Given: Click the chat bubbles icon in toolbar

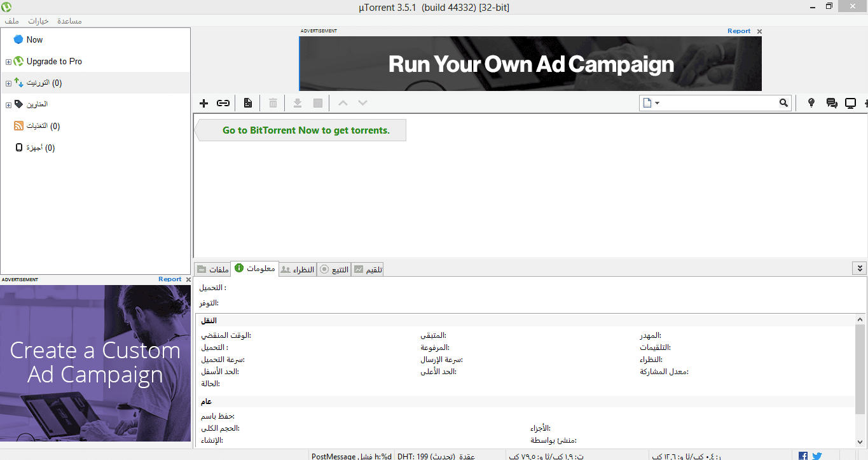Looking at the screenshot, I should 831,103.
